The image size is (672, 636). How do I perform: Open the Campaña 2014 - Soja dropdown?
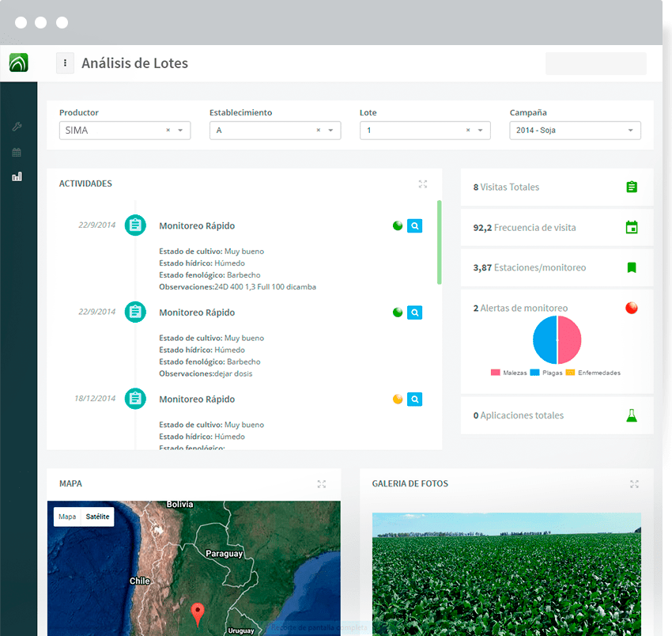pos(575,131)
